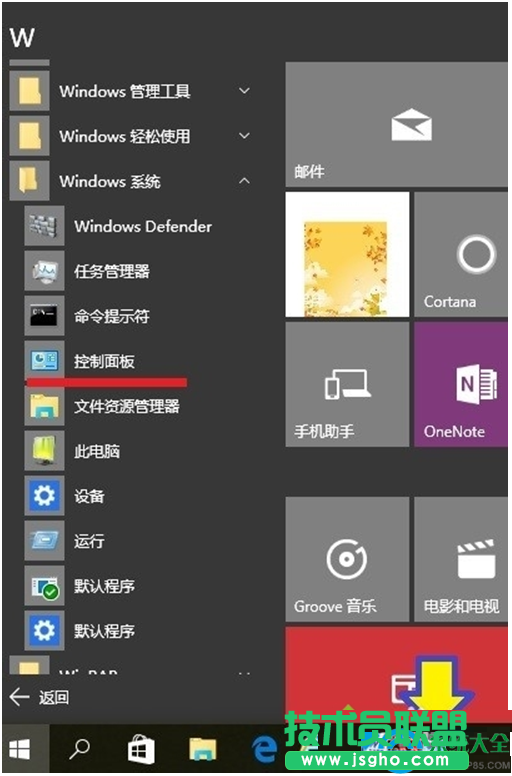
Task: Launch Edge browser from the taskbar
Action: (265, 750)
